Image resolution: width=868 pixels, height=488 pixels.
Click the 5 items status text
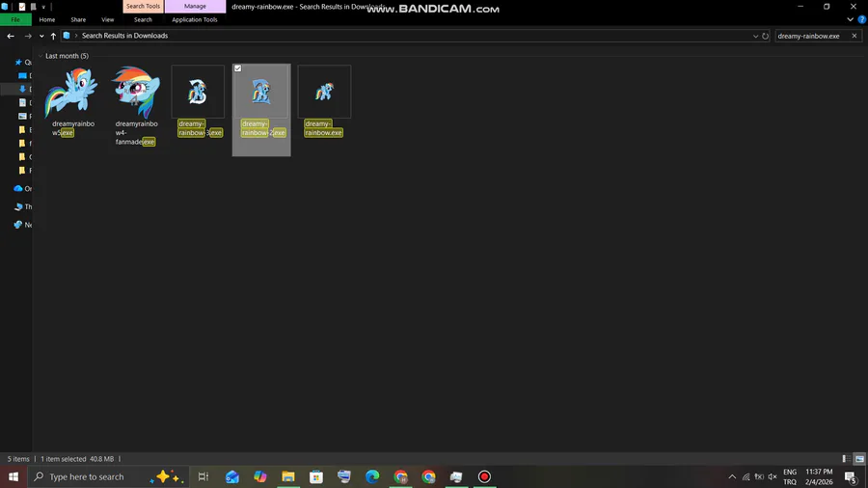18,459
